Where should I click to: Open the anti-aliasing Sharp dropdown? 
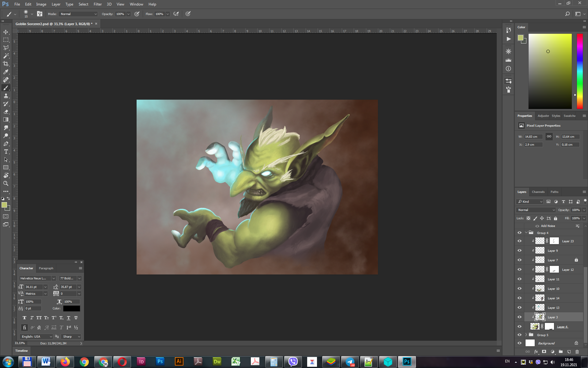71,336
